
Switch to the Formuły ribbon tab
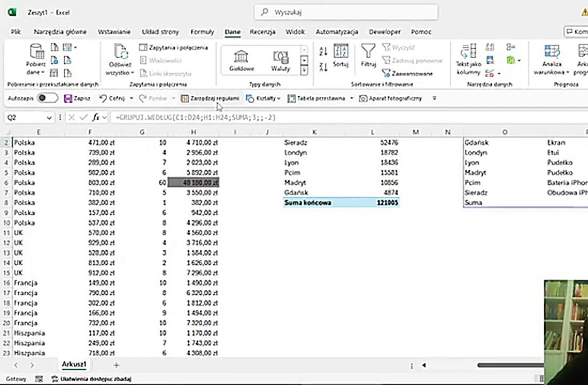[x=202, y=32]
